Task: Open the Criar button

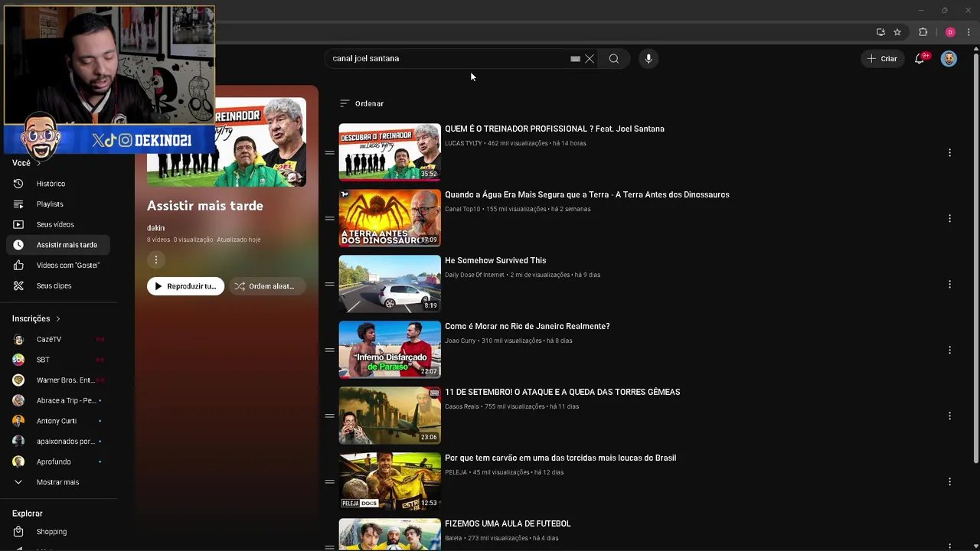Action: pyautogui.click(x=882, y=59)
